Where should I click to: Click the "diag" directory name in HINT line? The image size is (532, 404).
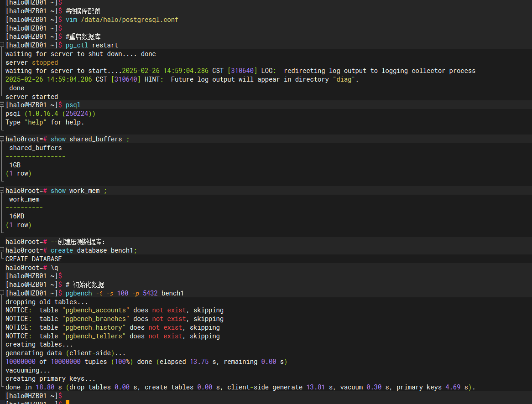tap(344, 79)
